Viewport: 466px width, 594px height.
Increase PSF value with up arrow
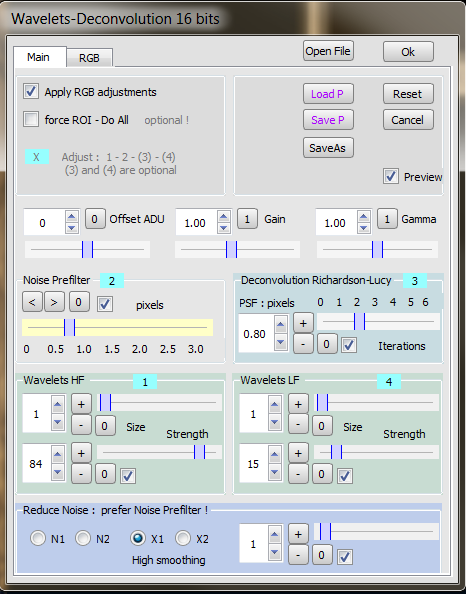[281, 325]
